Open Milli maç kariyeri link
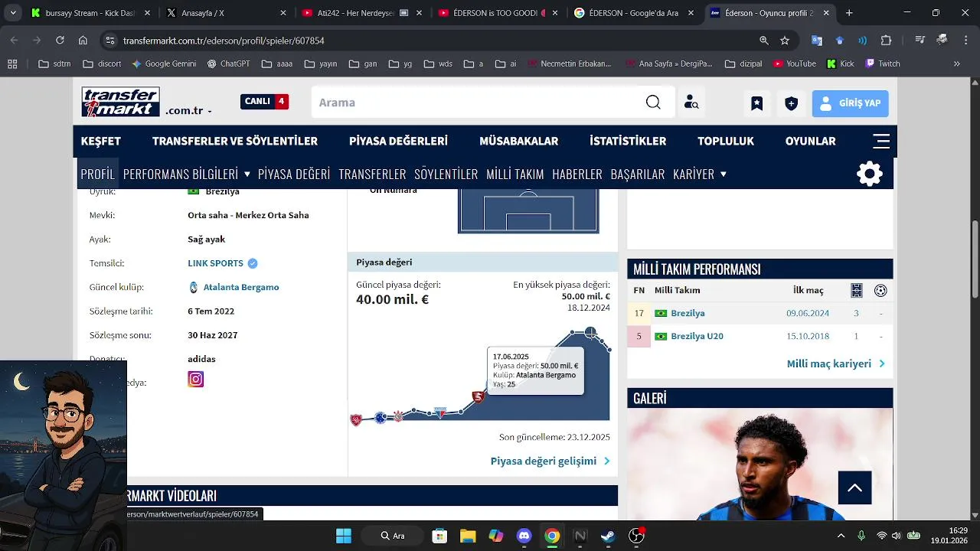980x551 pixels. (x=836, y=364)
